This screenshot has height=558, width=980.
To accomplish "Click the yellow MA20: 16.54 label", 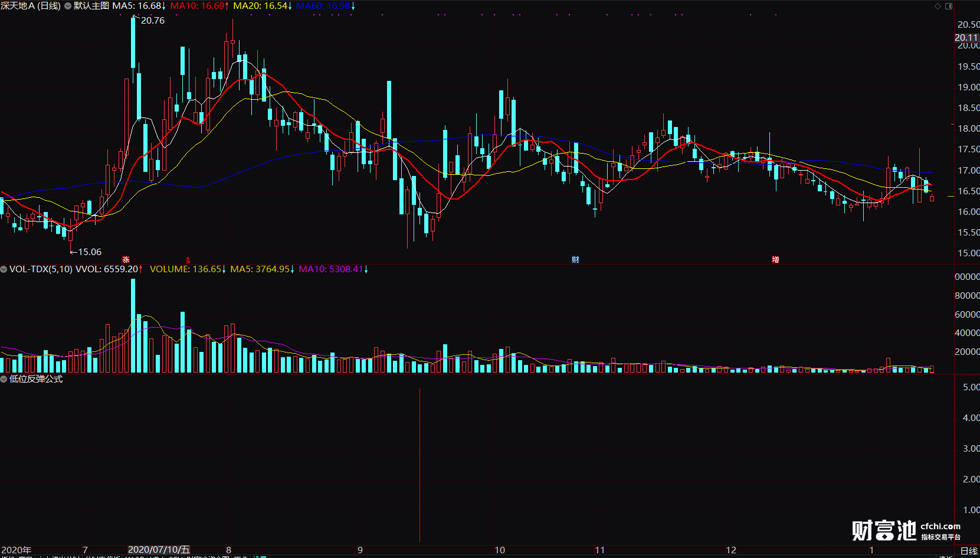I will (263, 6).
